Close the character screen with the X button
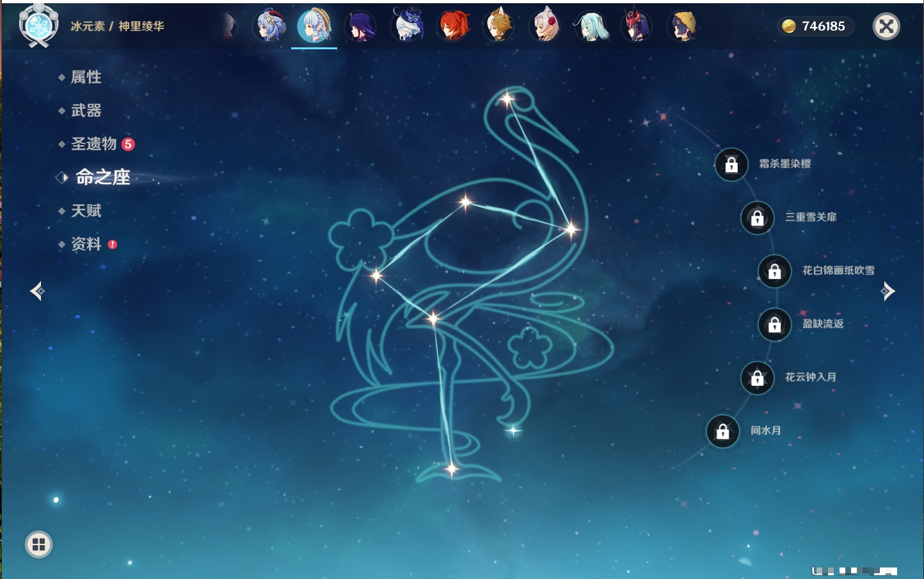Screen dimensions: 924x579 886,26
